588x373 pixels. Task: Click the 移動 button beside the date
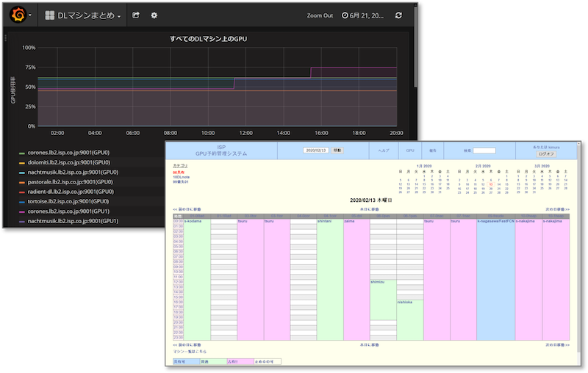(337, 150)
